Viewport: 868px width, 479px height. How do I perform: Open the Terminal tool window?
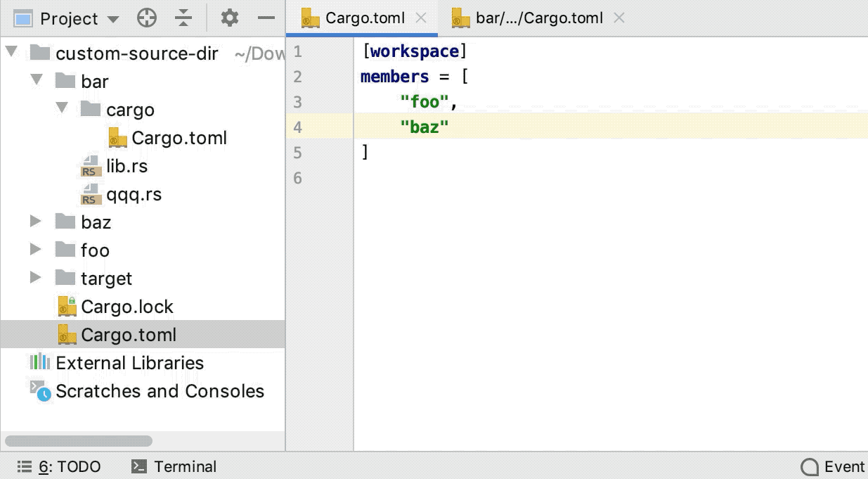pos(173,466)
